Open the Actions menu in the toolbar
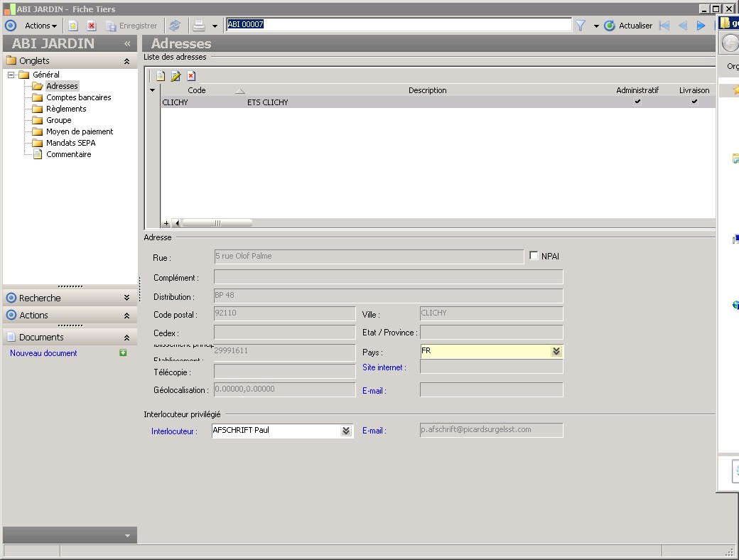 [41, 26]
